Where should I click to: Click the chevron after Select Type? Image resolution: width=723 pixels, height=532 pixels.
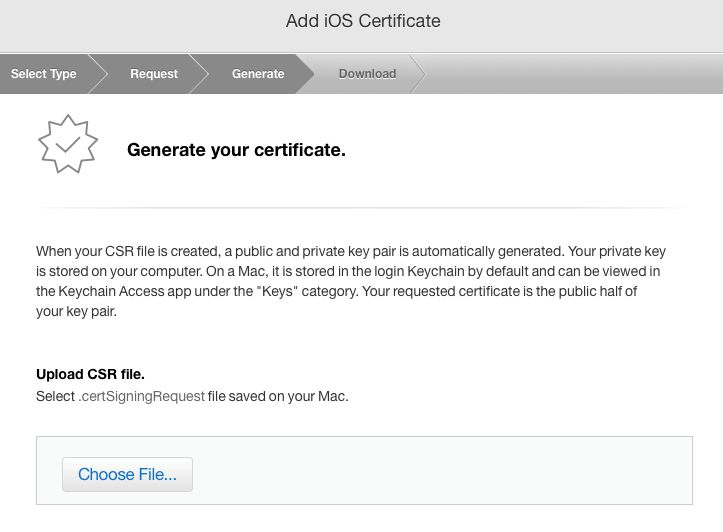(98, 74)
